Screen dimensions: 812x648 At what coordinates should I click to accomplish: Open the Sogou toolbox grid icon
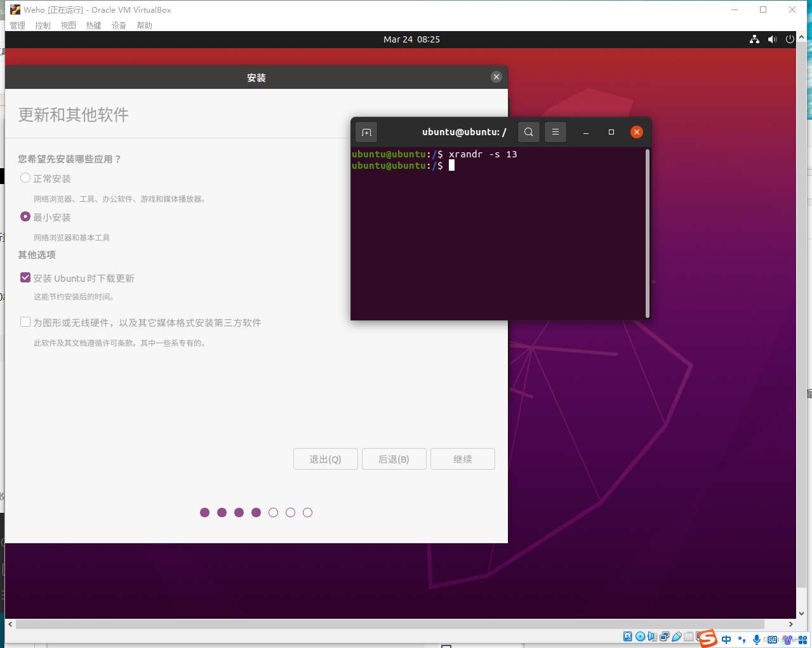click(x=802, y=640)
